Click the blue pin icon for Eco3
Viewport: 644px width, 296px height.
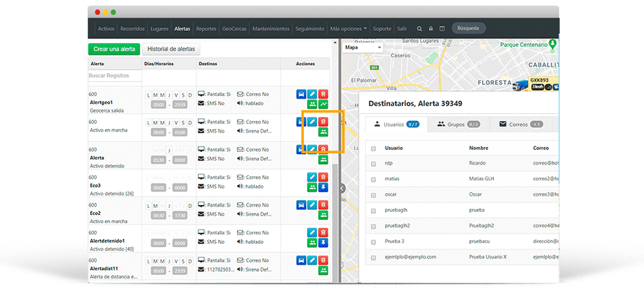324,187
